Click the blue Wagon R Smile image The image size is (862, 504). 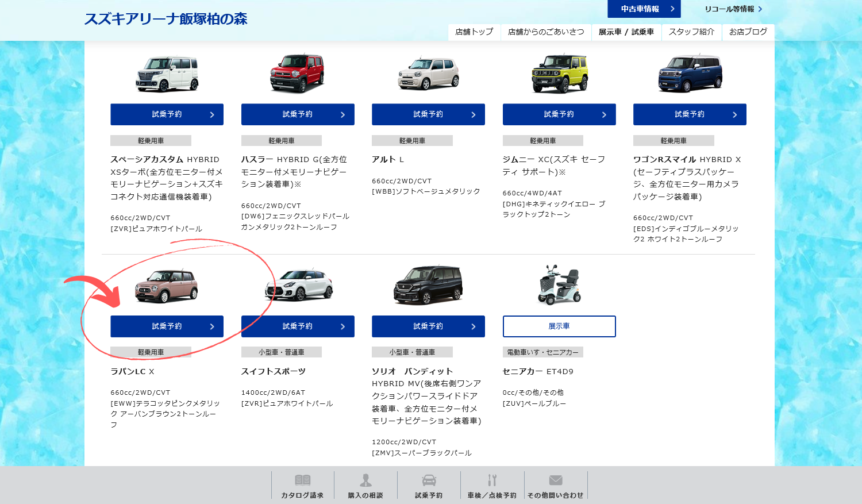[690, 73]
